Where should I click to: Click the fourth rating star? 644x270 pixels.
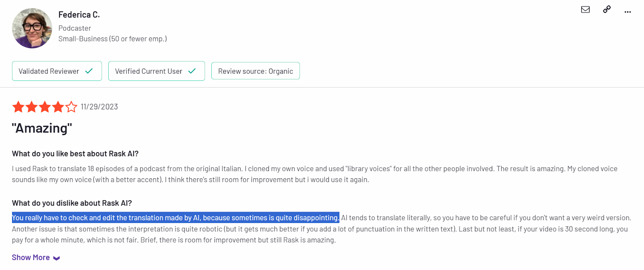58,107
